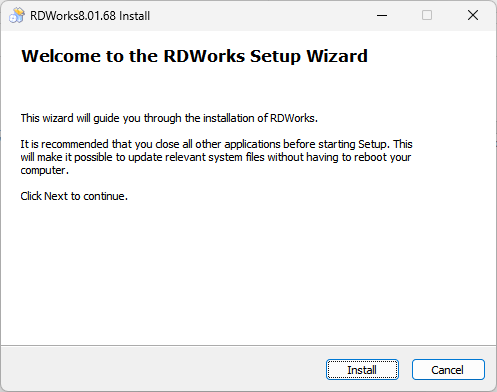
Task: Click the 'Click Next to continue.' text
Action: (x=74, y=196)
